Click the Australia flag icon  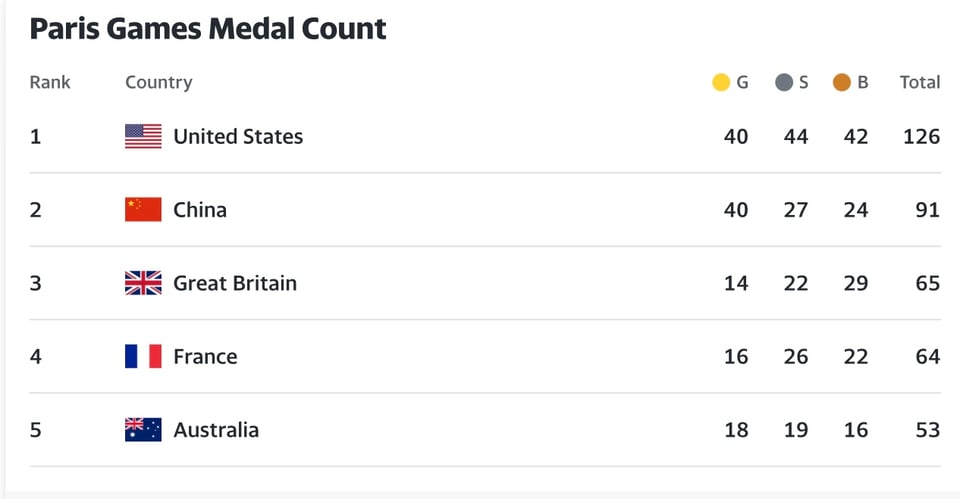coord(143,430)
